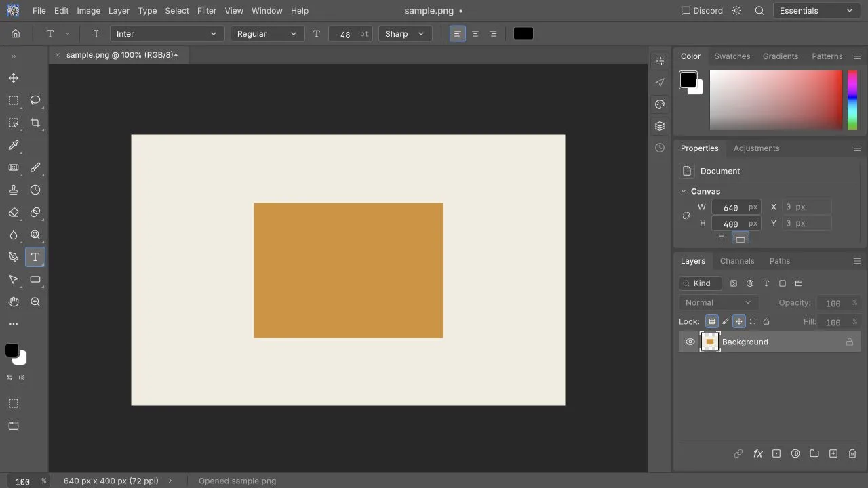Select the Move tool

pos(14,78)
